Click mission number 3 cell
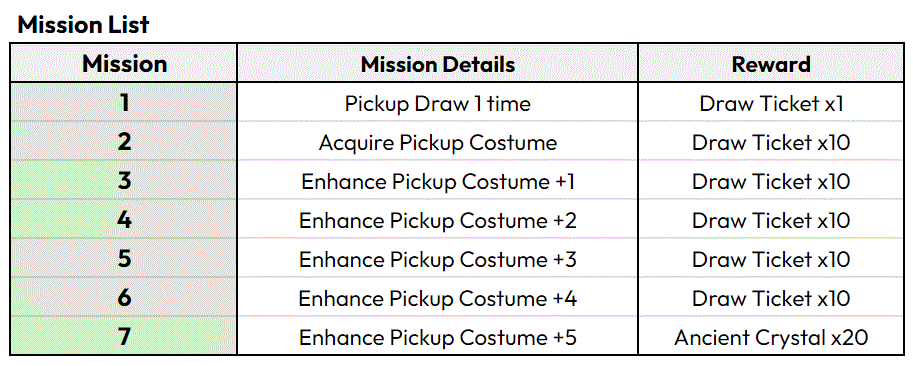 click(x=124, y=181)
